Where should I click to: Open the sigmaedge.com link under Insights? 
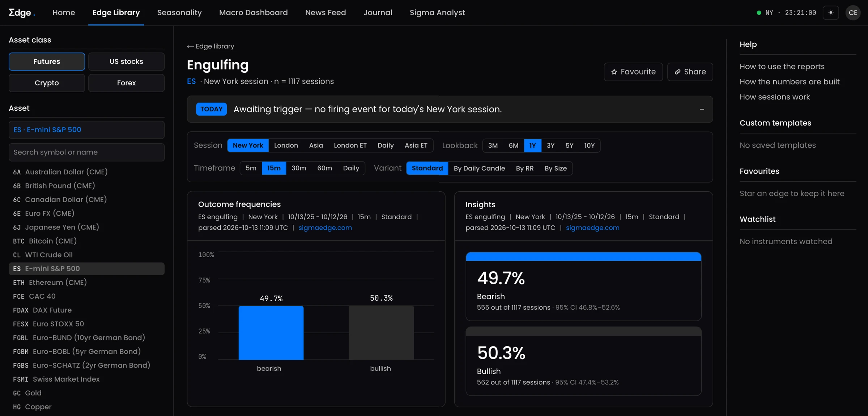(x=592, y=228)
